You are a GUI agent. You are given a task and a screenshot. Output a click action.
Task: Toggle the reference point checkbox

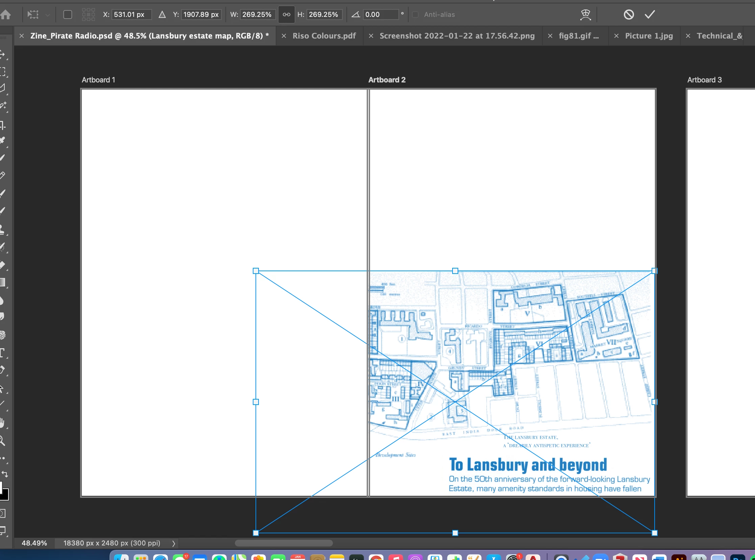pyautogui.click(x=68, y=15)
